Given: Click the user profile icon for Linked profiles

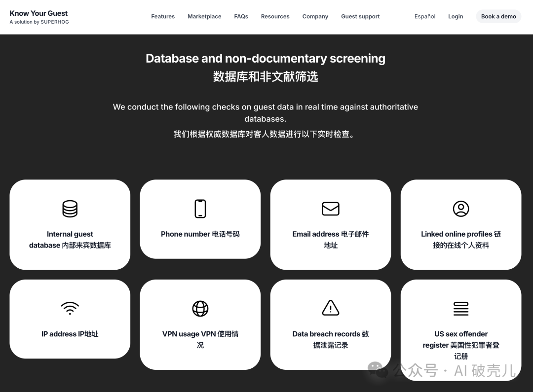Looking at the screenshot, I should (460, 209).
